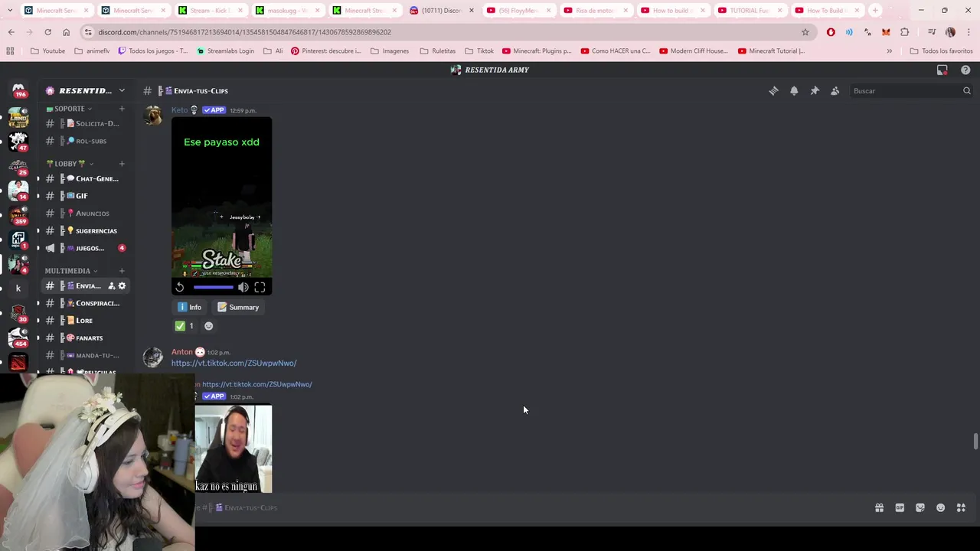The width and height of the screenshot is (980, 551).
Task: Open the Fanarts channel
Action: pyautogui.click(x=84, y=337)
